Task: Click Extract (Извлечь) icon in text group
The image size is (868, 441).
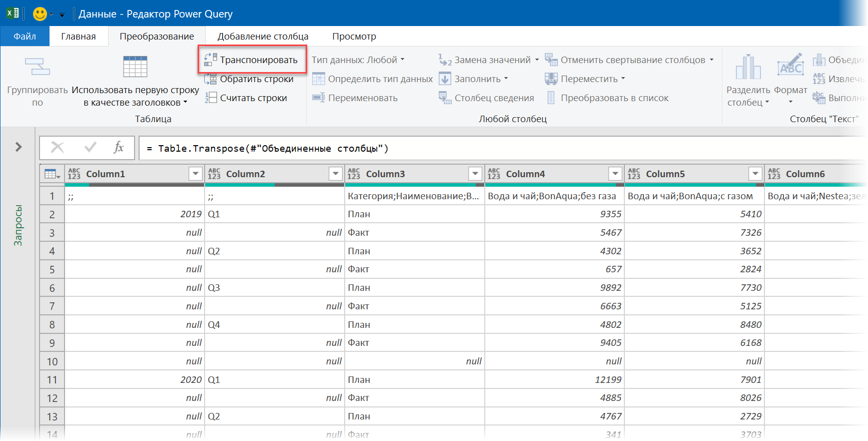Action: coord(819,79)
